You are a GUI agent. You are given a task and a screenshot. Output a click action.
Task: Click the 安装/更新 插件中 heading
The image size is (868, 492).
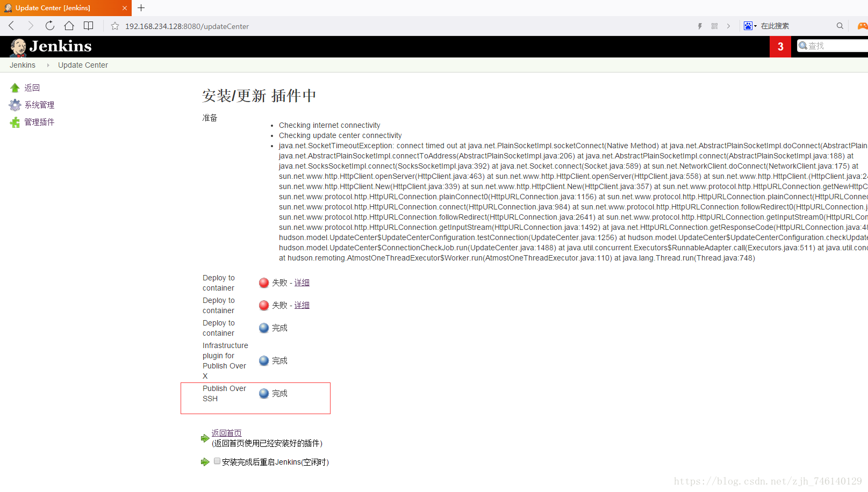tap(259, 96)
